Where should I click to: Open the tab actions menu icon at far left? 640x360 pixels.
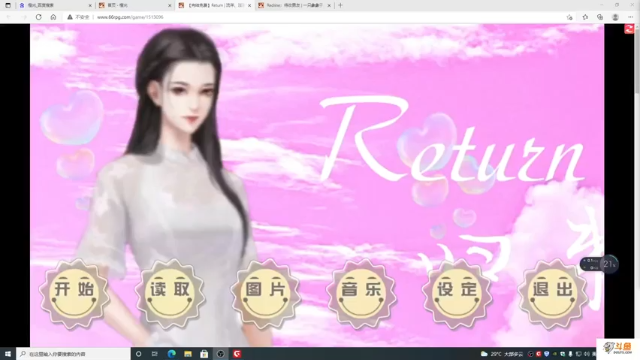[x=8, y=5]
